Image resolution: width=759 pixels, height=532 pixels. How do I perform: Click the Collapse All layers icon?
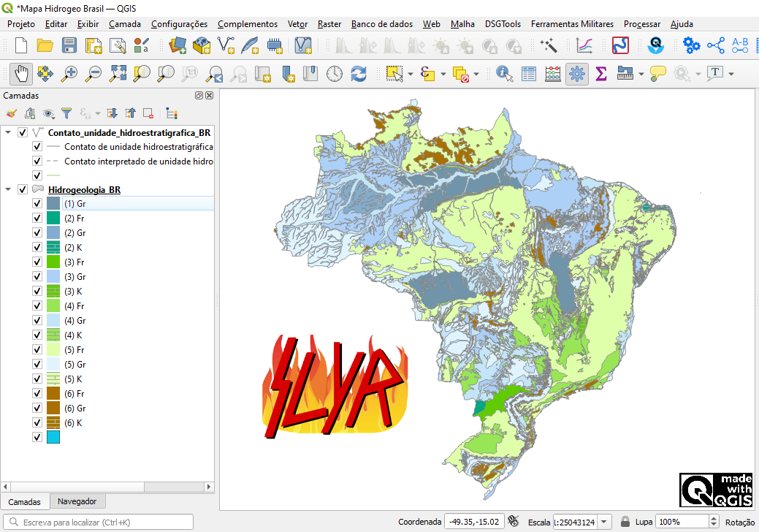pos(131,113)
